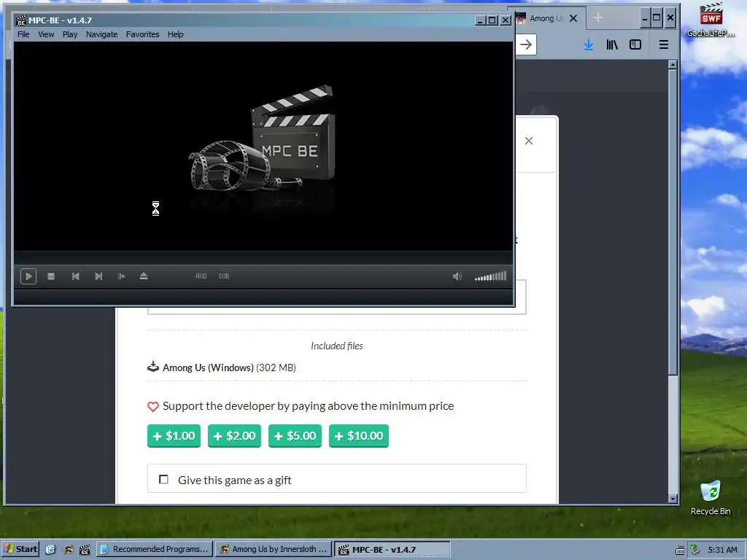Open the Favorites menu in MPC-BE

point(142,34)
